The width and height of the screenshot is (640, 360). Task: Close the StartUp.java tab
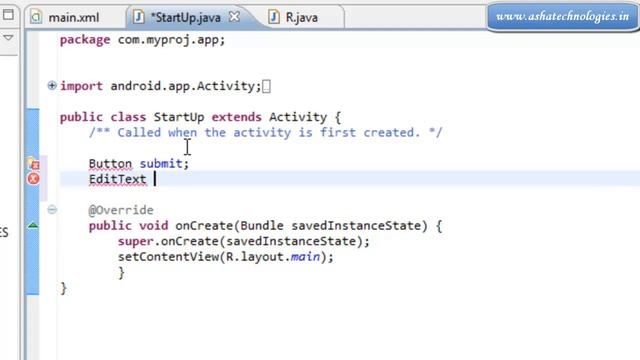coord(234,17)
